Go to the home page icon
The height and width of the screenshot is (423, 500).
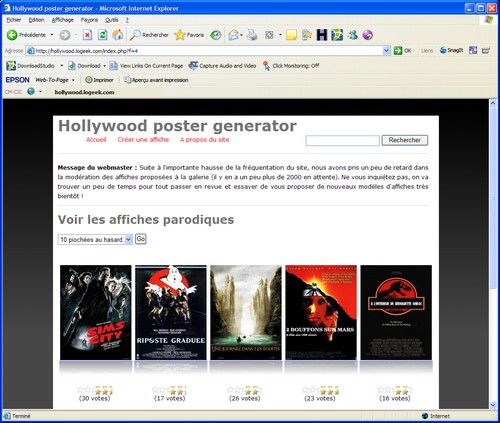pyautogui.click(x=118, y=35)
